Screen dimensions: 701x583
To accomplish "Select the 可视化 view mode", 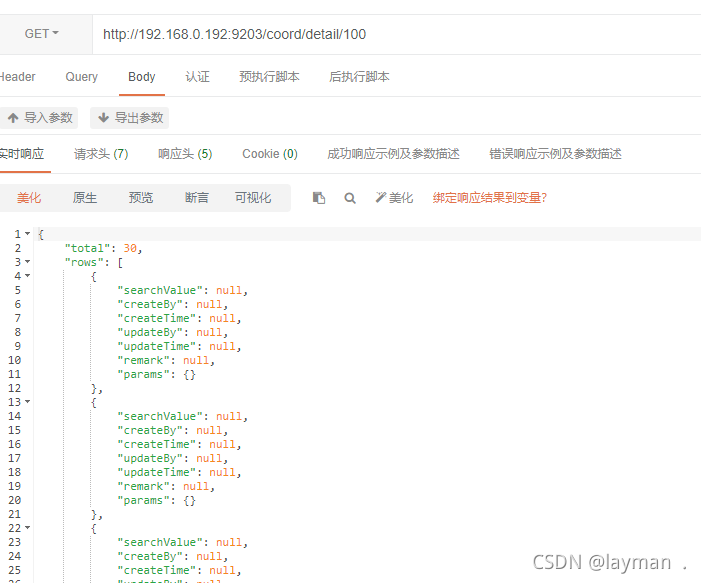I will [x=253, y=198].
